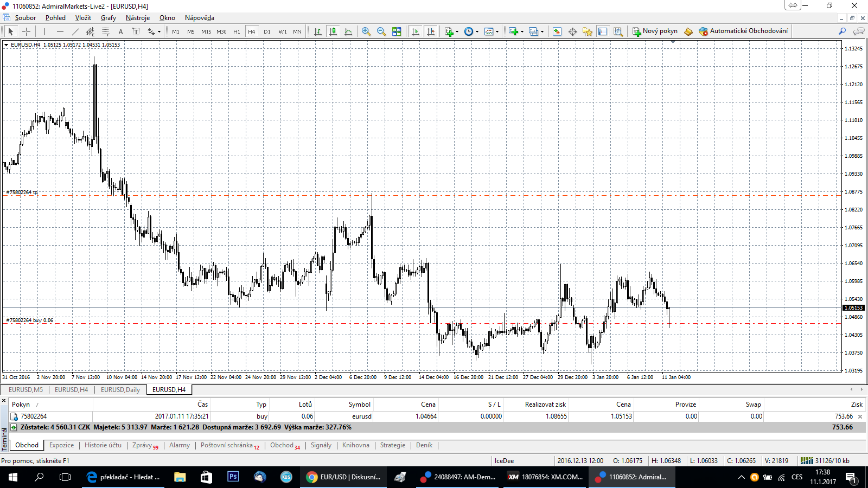Select the equidistant channel tool
Screen dimensions: 868x488
[x=90, y=31]
